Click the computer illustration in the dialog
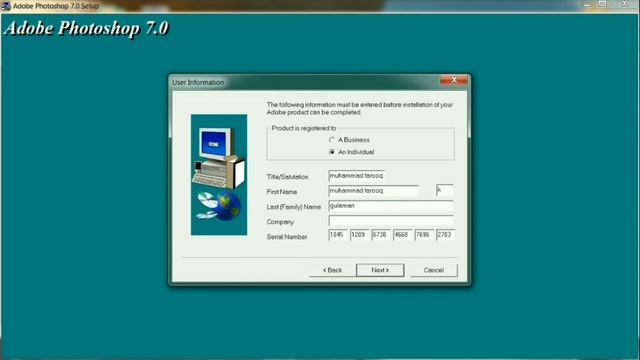Image resolution: width=640 pixels, height=360 pixels. tap(219, 175)
